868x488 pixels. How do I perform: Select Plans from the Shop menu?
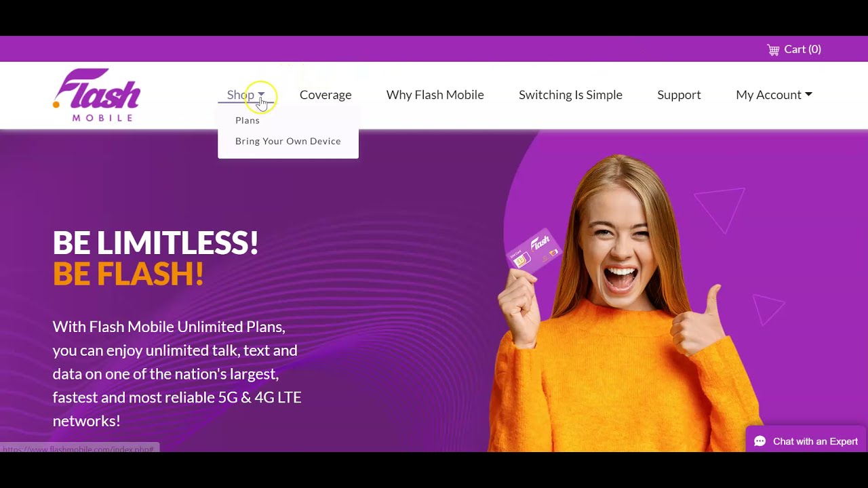point(248,120)
